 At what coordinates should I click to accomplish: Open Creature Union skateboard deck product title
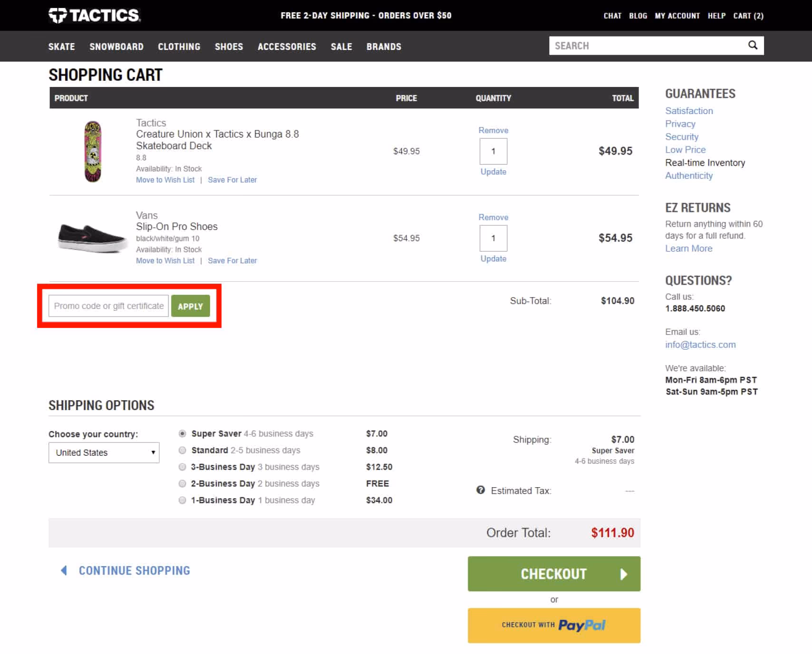[x=217, y=140]
